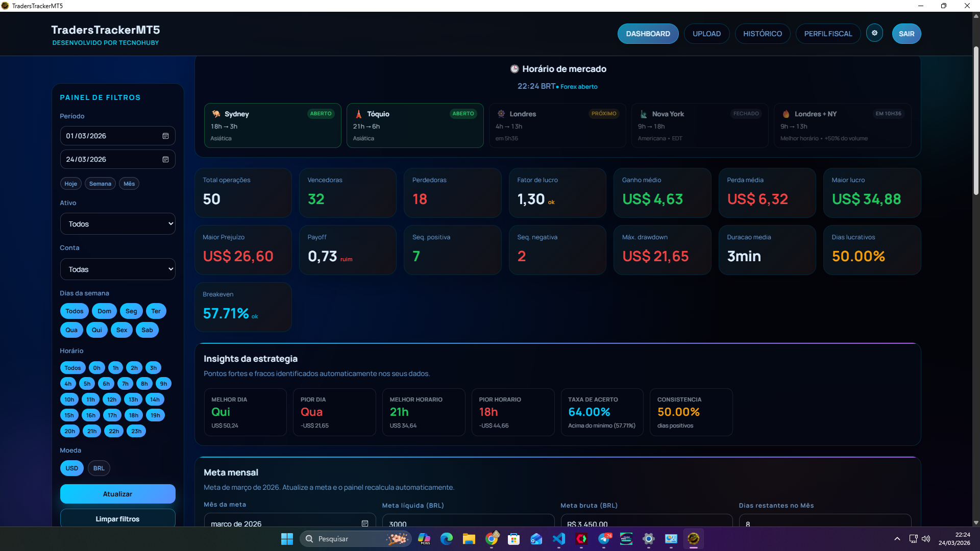Switch to the UPLOAD tab
The width and height of the screenshot is (980, 551).
click(x=706, y=33)
